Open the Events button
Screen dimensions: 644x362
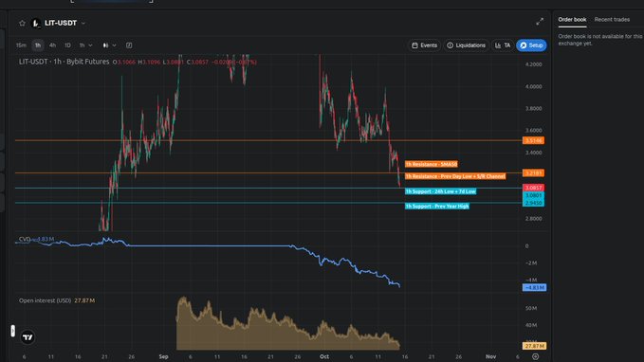(x=424, y=45)
